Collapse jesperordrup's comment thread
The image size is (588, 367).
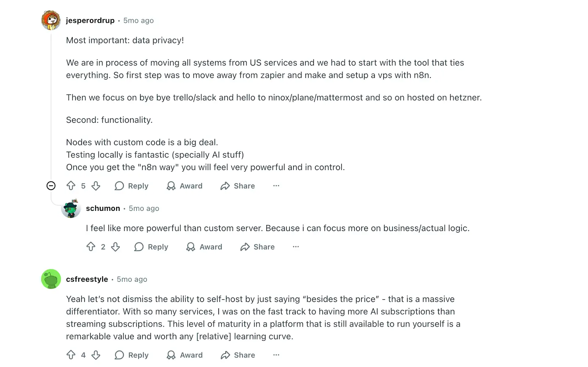coord(51,186)
